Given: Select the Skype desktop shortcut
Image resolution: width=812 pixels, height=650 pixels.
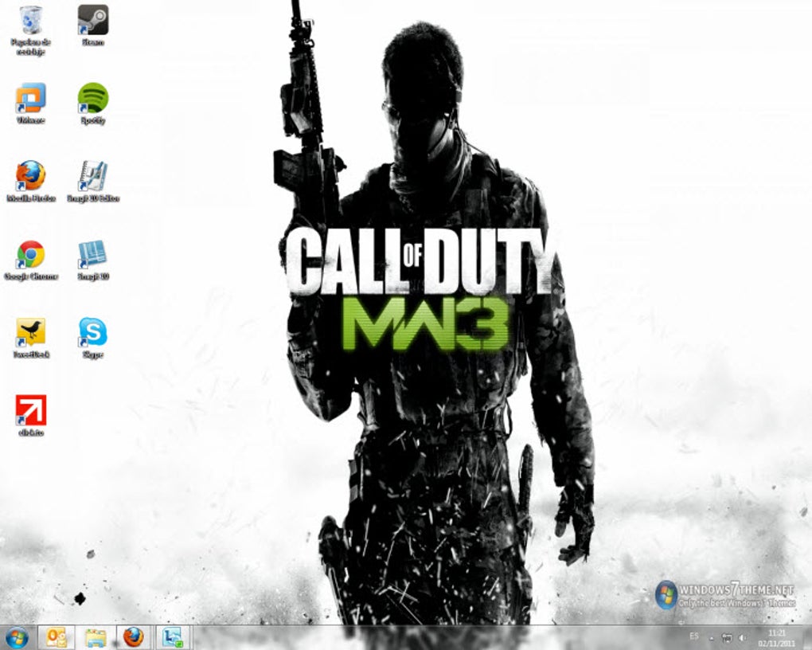Looking at the screenshot, I should coord(93,332).
